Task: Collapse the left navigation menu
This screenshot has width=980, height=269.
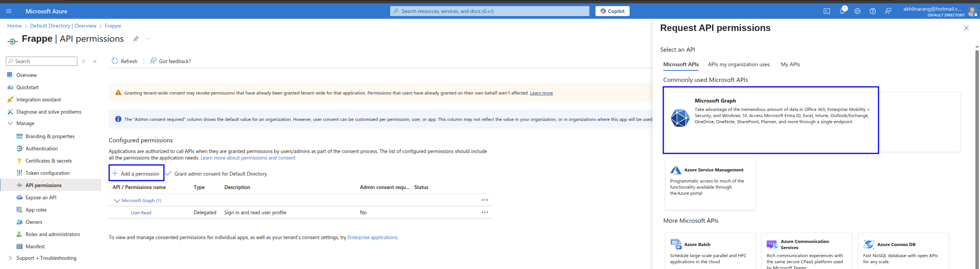Action: [95, 61]
